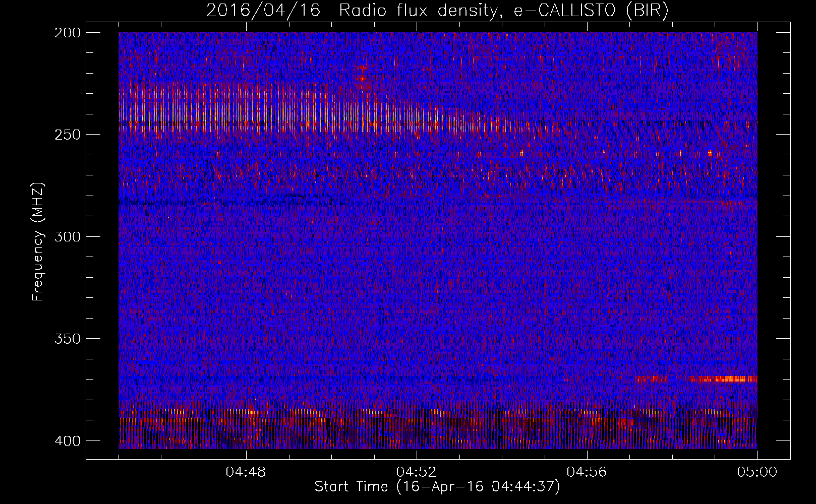816x504 pixels.
Task: Click the 'Start Time (16-Apr-16 04:44:37)' label
Action: (x=437, y=487)
